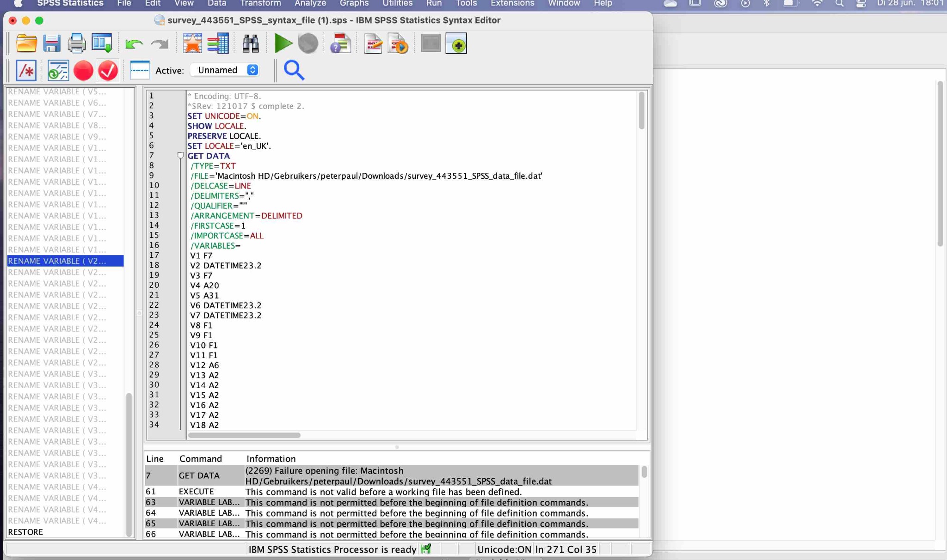Click the Undo green arrow
The width and height of the screenshot is (947, 560).
coord(134,43)
